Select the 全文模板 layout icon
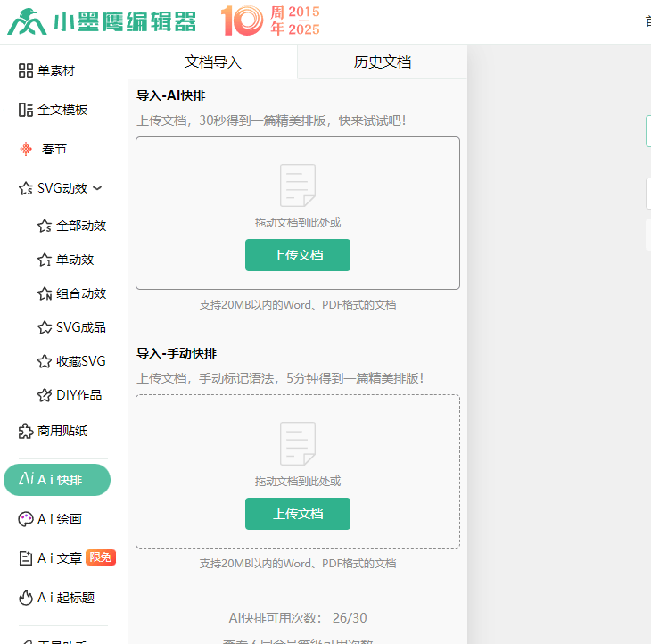Image resolution: width=651 pixels, height=644 pixels. click(x=26, y=110)
